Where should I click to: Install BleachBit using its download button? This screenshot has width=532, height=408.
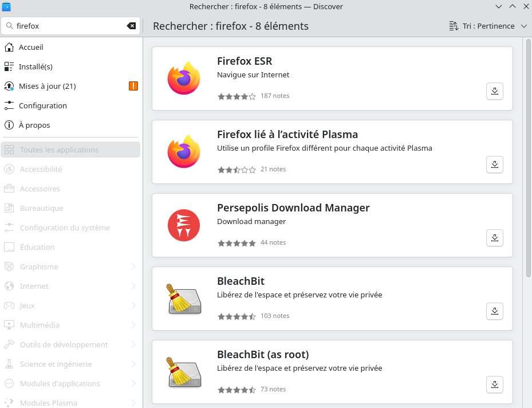[495, 311]
